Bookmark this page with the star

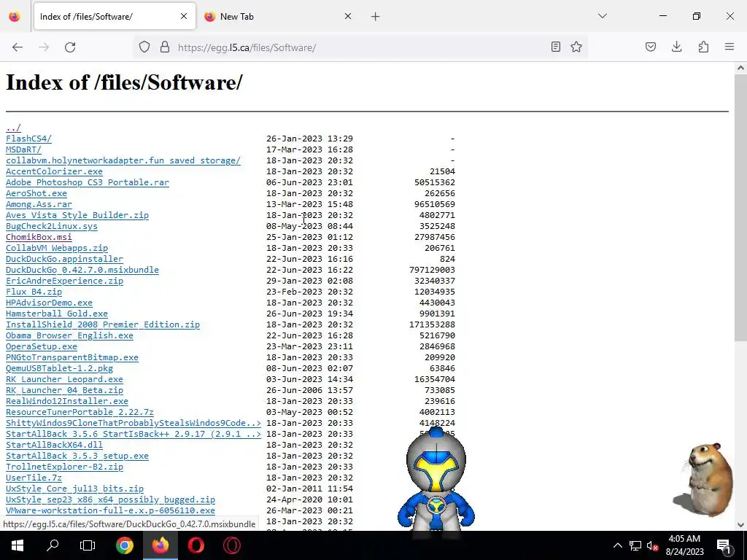[x=576, y=47]
